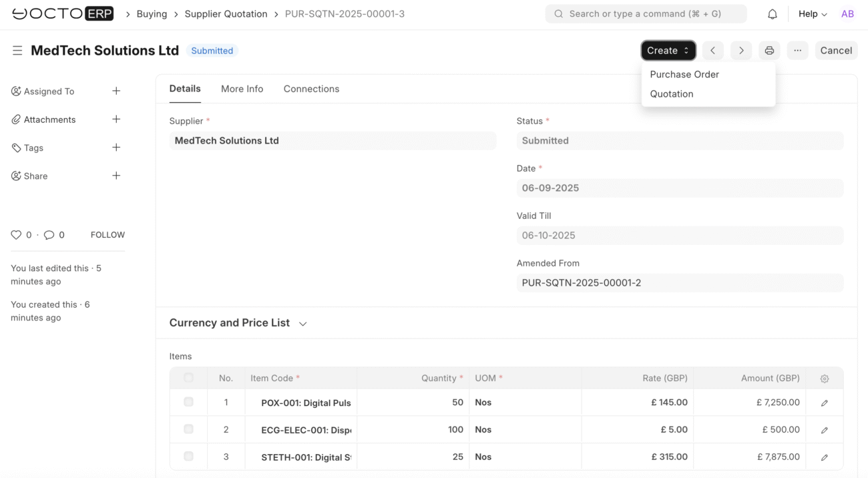
Task: Select item code POX-001: Digital Puls
Action: (x=301, y=403)
